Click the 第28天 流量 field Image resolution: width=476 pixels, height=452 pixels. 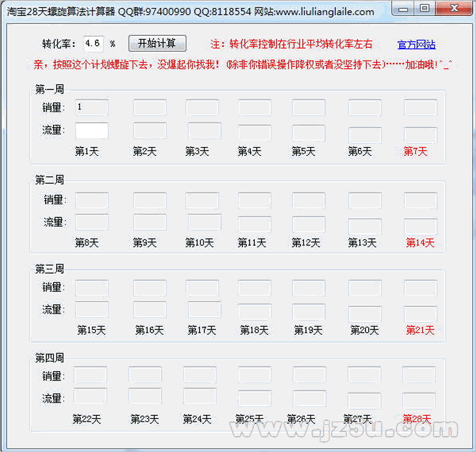tap(419, 401)
